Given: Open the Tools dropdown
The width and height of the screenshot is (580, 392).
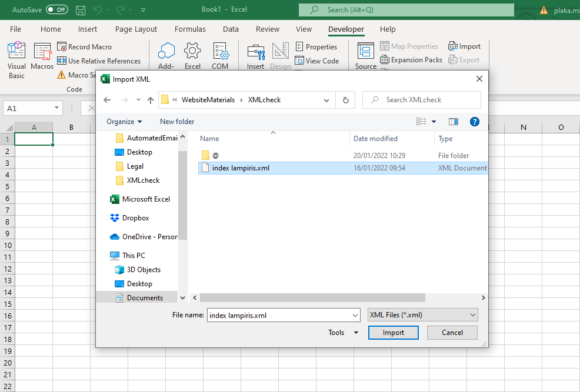Looking at the screenshot, I should tap(343, 333).
